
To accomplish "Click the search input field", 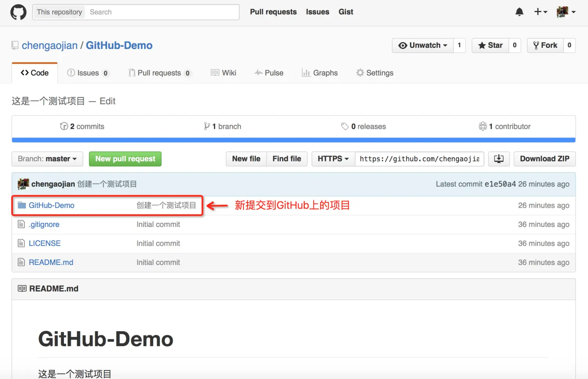I will click(162, 12).
